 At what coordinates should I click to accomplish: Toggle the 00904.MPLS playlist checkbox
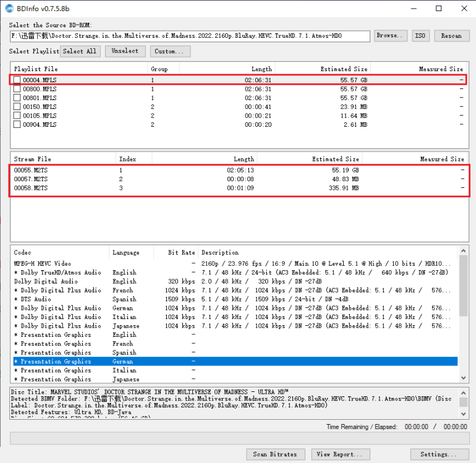click(17, 125)
